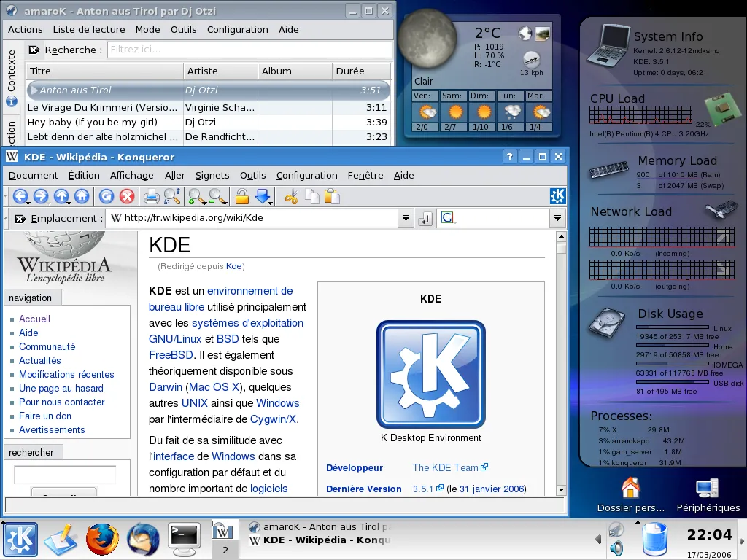
Task: Select Hey baby (If you be my girl) track
Action: coord(209,122)
